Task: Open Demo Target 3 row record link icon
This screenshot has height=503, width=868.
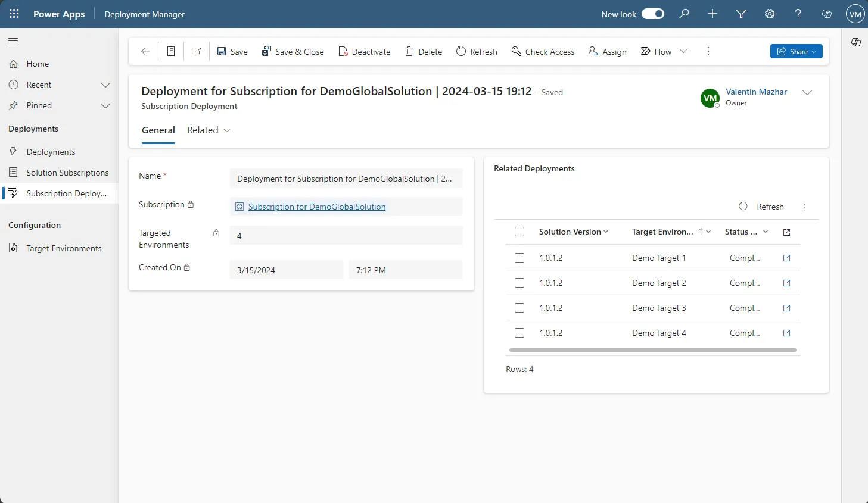Action: click(x=786, y=308)
